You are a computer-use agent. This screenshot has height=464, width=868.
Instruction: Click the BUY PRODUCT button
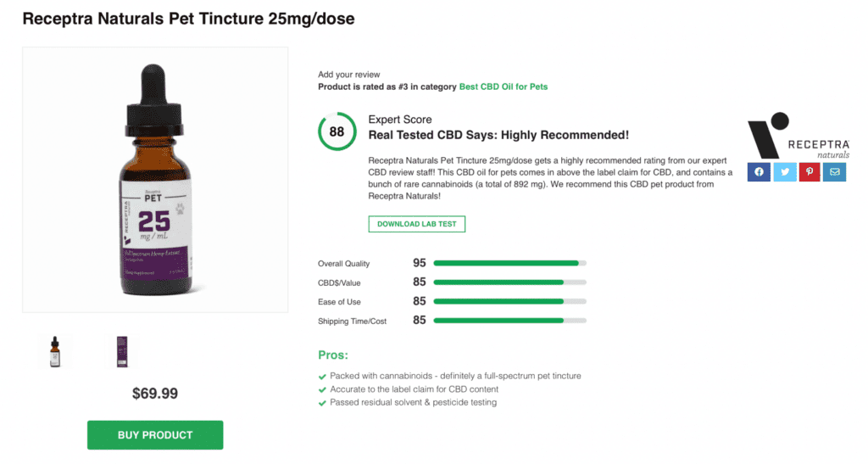click(x=155, y=434)
